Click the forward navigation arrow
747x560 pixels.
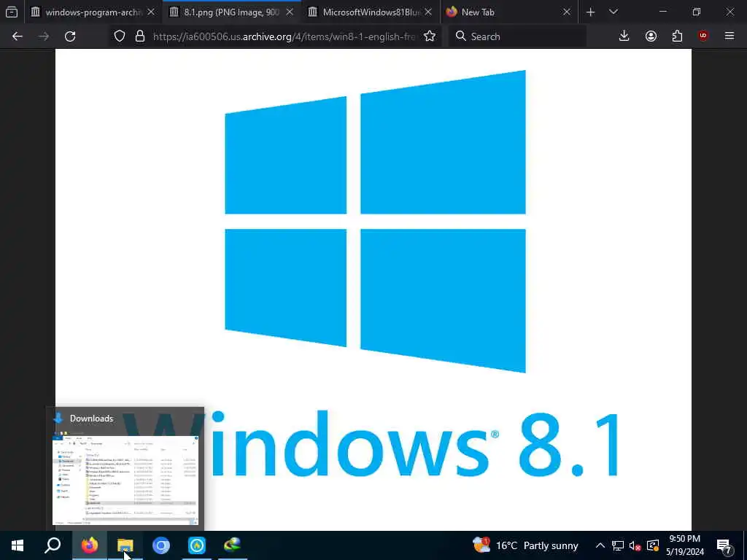44,36
